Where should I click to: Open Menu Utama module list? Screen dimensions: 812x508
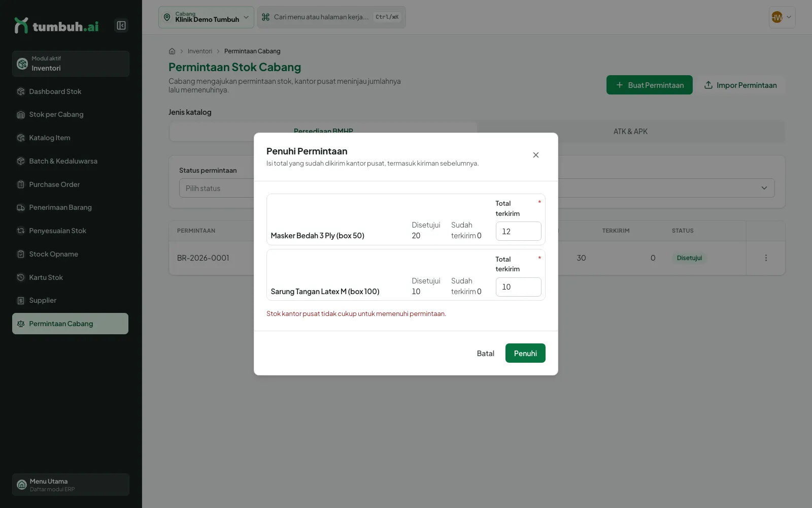tap(71, 485)
